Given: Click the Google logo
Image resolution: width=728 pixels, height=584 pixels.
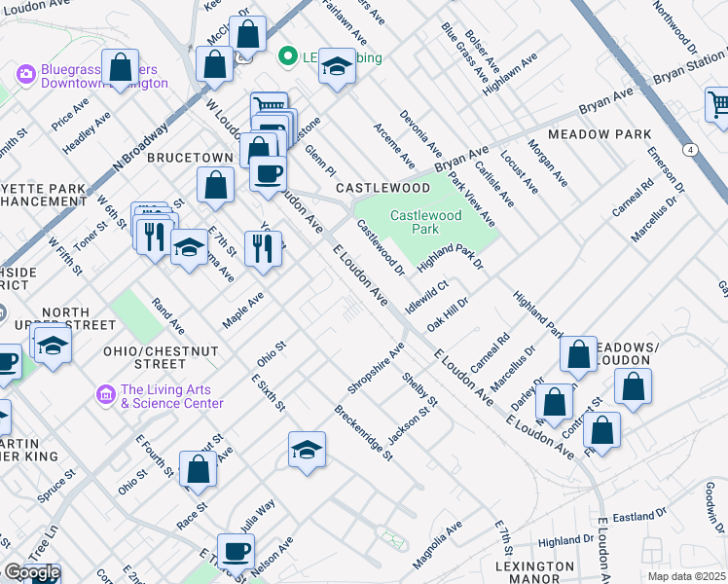Looking at the screenshot, I should click(32, 572).
